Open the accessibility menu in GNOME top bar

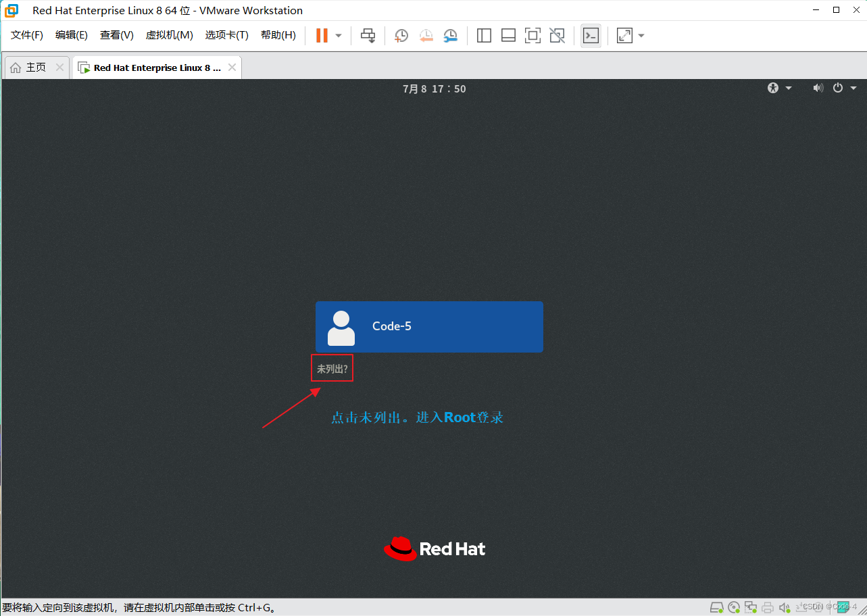tap(773, 88)
